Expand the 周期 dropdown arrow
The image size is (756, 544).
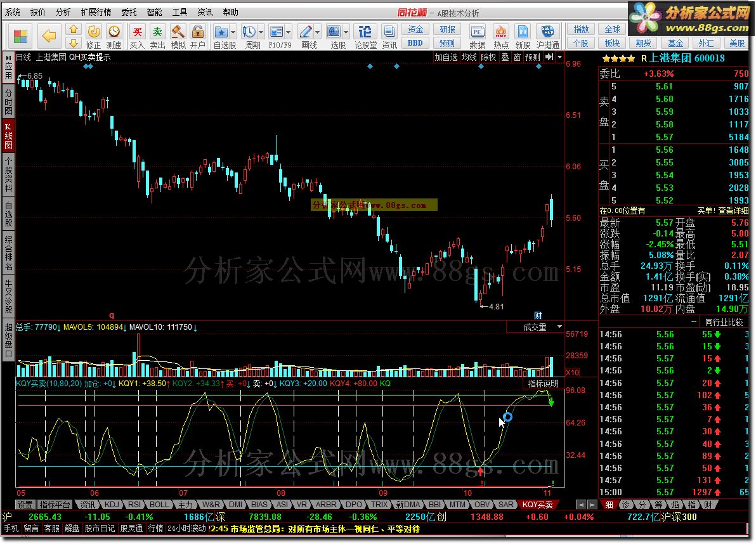[261, 32]
